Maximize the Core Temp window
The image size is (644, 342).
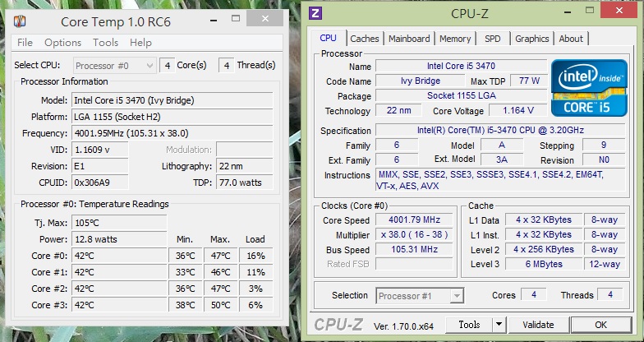235,18
